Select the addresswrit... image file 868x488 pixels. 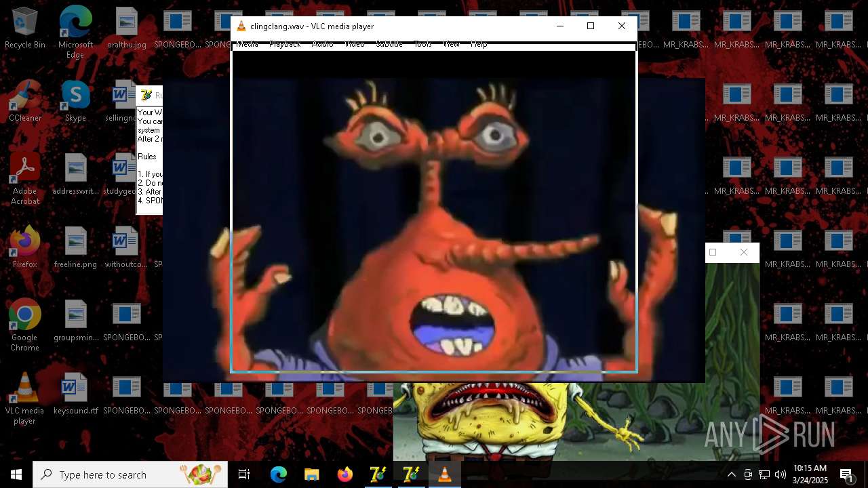coord(75,175)
